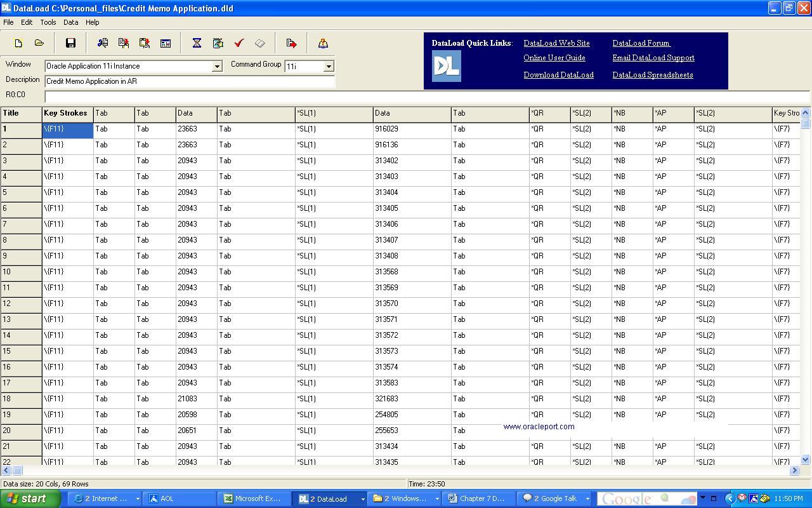Open help via the question book icon
The width and height of the screenshot is (812, 508).
coord(323,43)
